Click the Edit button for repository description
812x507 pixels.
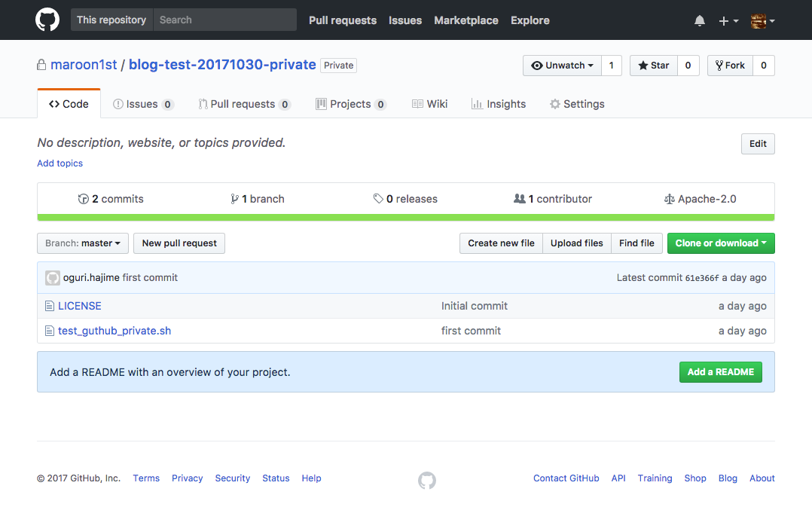point(757,143)
